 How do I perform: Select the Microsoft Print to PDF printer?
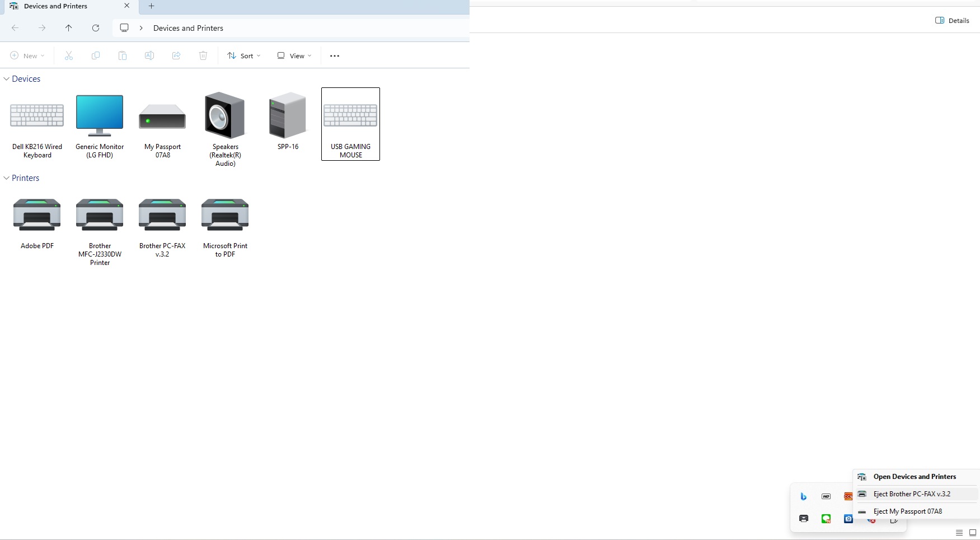click(225, 227)
